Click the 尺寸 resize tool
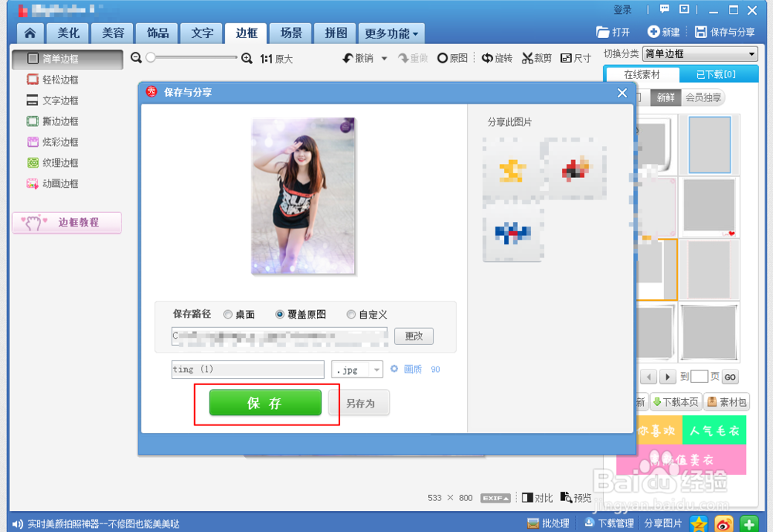 tap(576, 57)
